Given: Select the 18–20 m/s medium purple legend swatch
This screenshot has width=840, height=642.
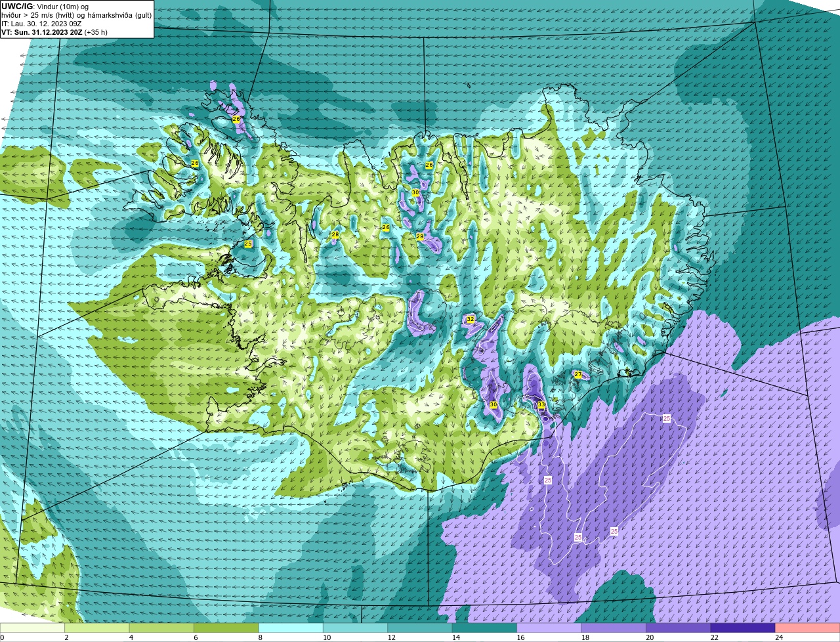Looking at the screenshot, I should pos(614,628).
